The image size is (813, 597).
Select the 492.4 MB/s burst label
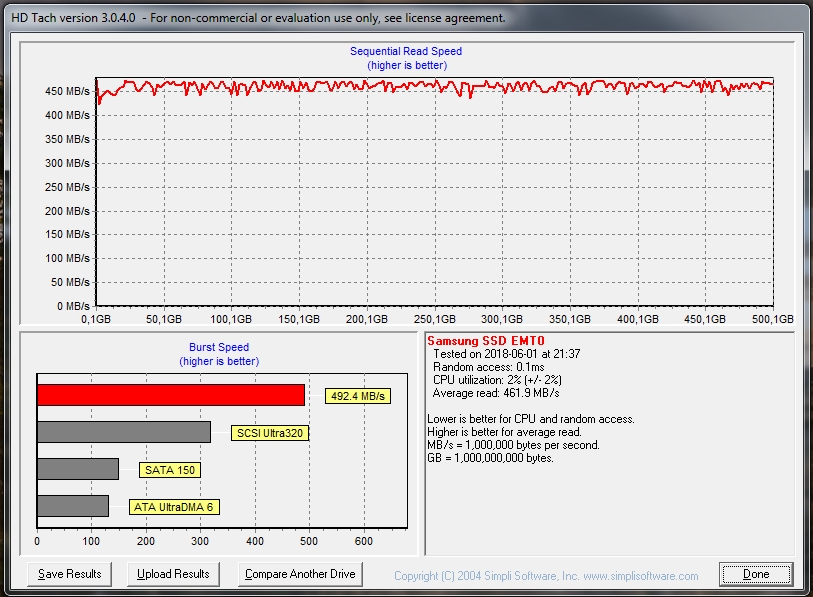358,396
